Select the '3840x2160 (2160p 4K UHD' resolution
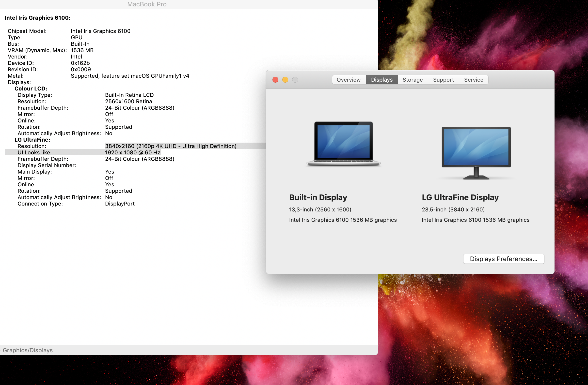Viewport: 588px width, 385px height. click(x=171, y=146)
